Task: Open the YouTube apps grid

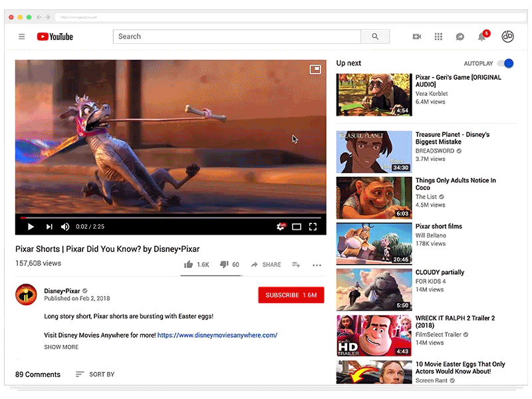Action: point(438,37)
